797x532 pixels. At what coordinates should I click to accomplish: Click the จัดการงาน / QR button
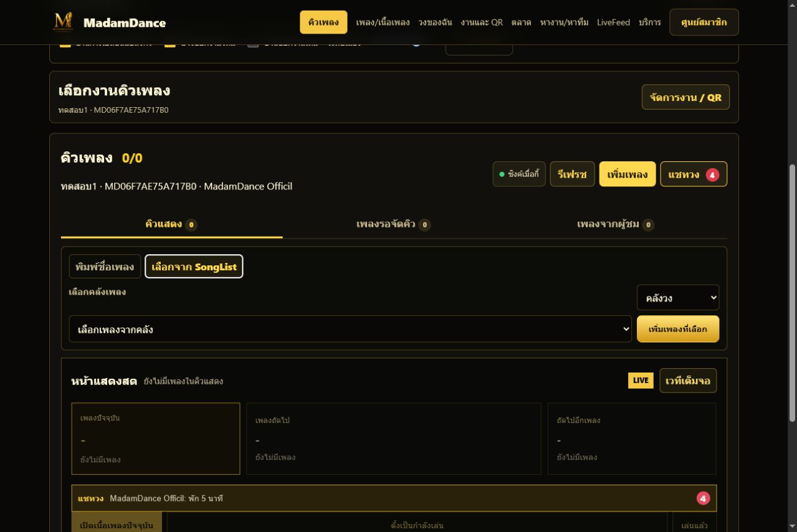[685, 97]
